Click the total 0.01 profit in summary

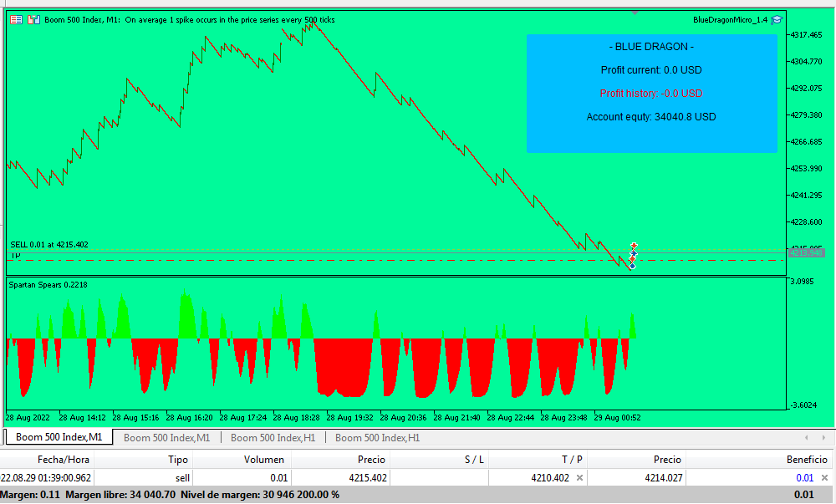click(x=804, y=495)
